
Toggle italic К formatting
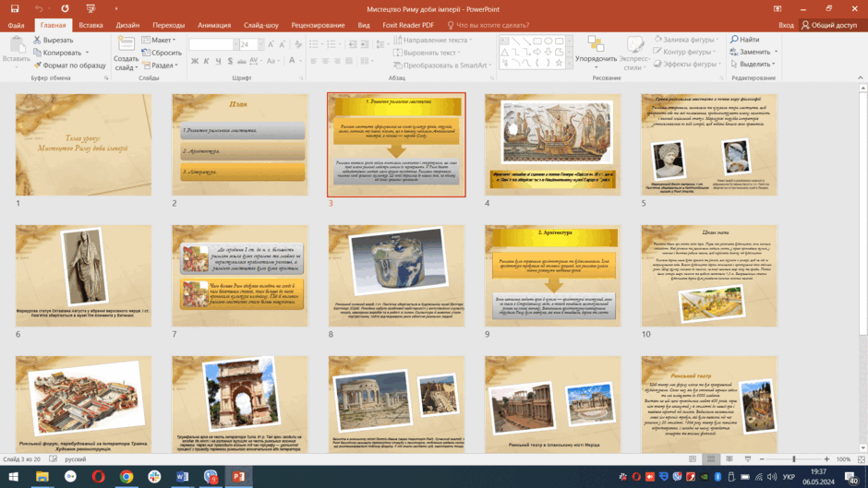point(206,61)
